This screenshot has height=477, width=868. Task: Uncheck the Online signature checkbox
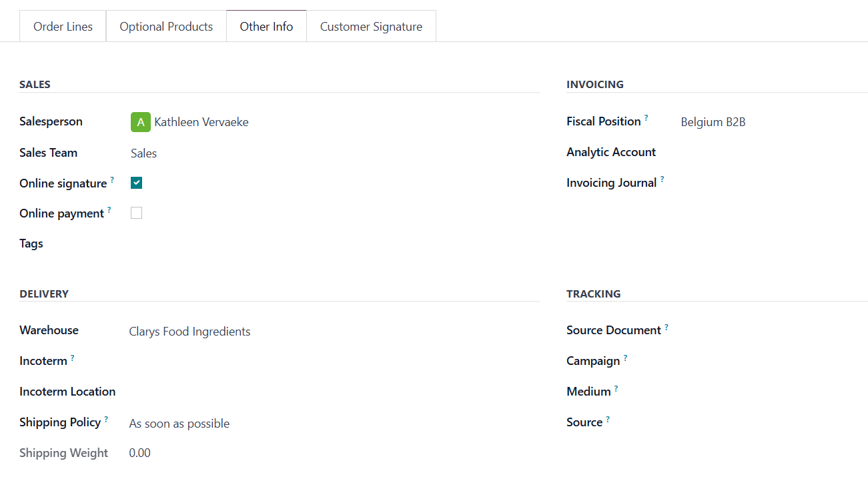coord(137,183)
